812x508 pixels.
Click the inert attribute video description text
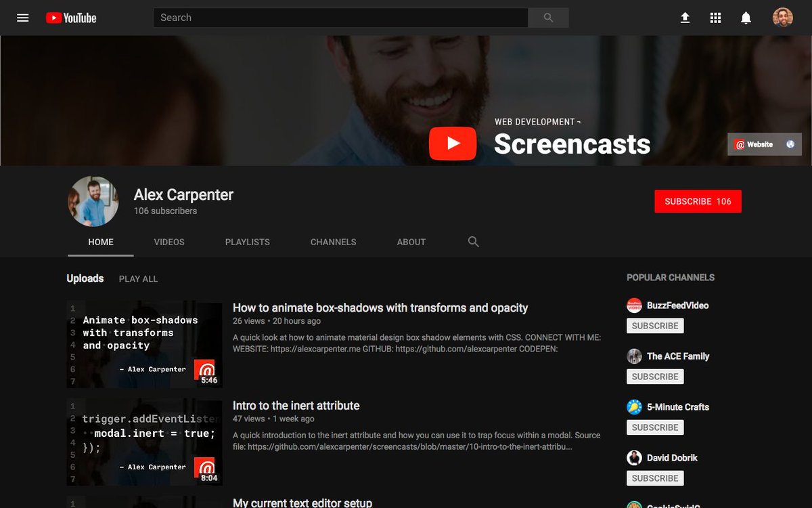click(417, 441)
